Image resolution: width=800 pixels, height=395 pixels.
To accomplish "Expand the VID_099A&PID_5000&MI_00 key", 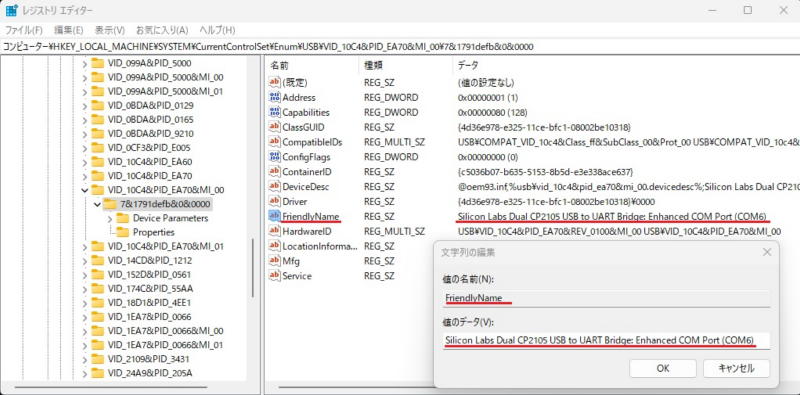I will [85, 78].
